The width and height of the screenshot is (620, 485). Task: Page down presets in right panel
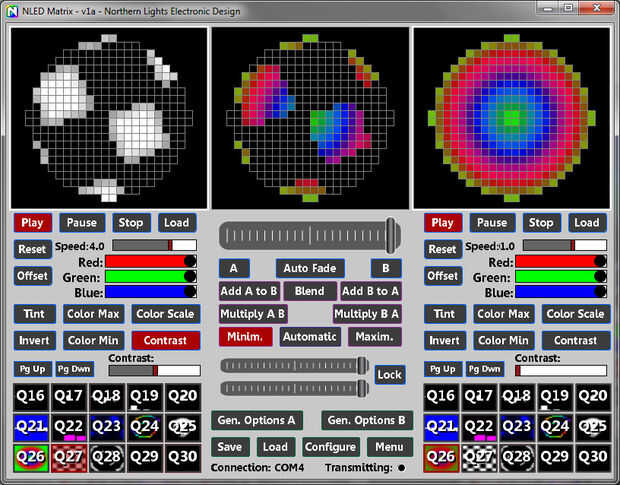[485, 370]
